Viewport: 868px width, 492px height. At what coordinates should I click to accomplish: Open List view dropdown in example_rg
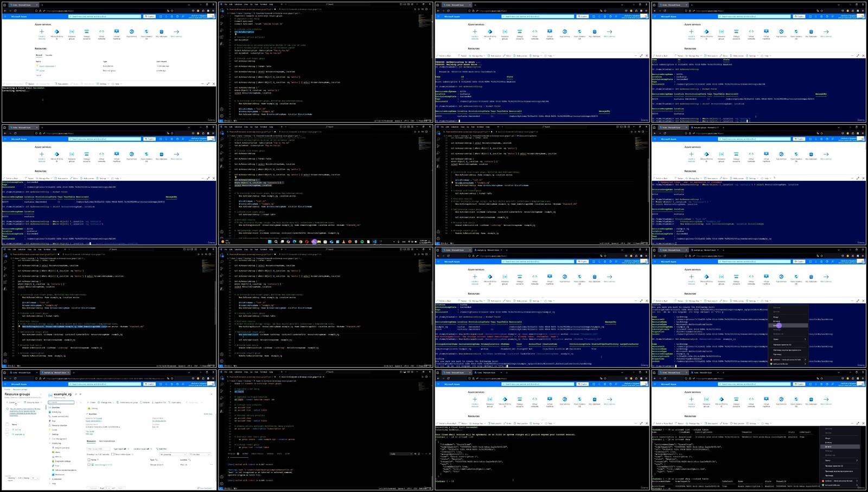(200, 455)
